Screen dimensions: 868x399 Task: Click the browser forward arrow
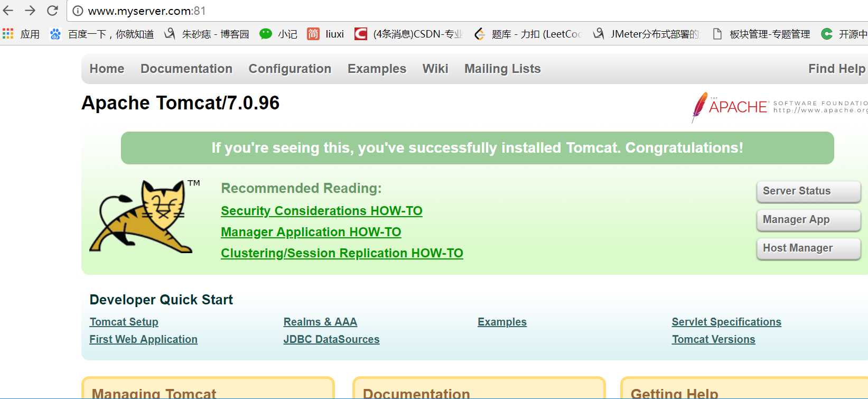coord(30,11)
